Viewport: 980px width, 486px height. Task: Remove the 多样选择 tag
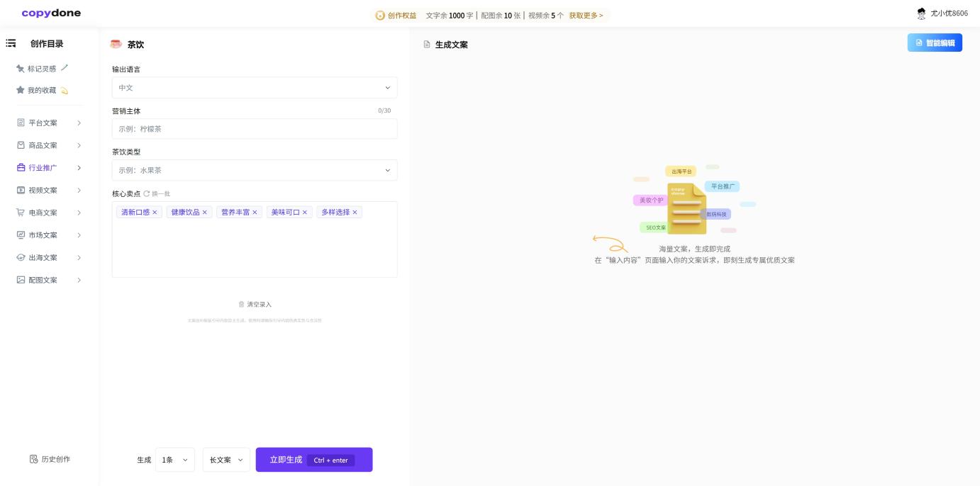(355, 212)
